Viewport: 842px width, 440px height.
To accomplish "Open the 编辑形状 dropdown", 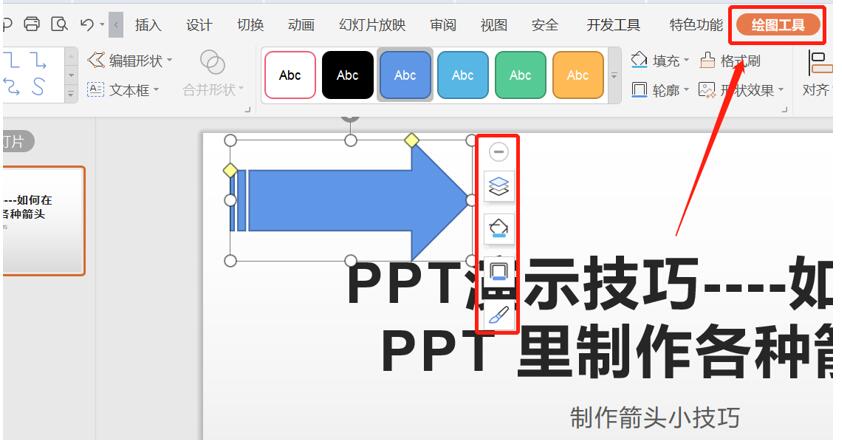I will [130, 61].
